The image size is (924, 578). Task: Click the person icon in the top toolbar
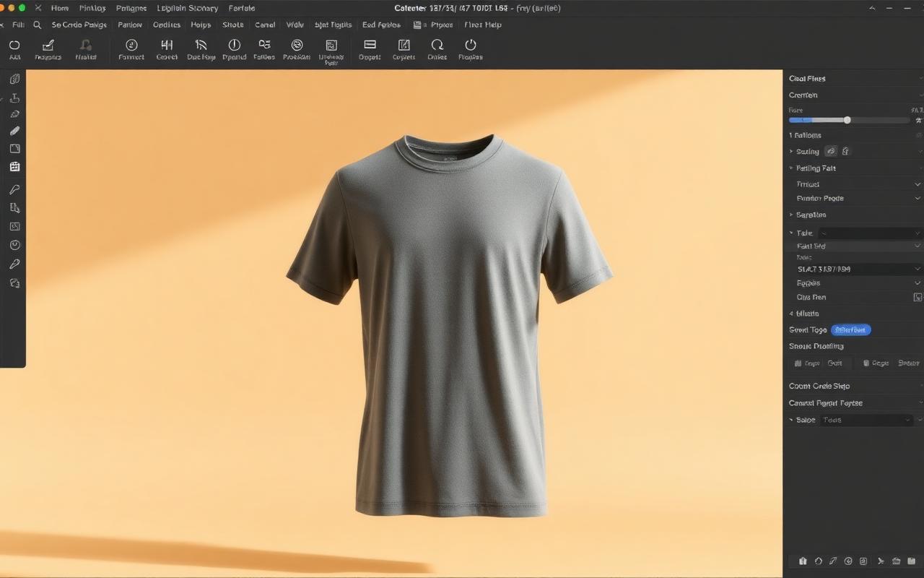tap(86, 45)
